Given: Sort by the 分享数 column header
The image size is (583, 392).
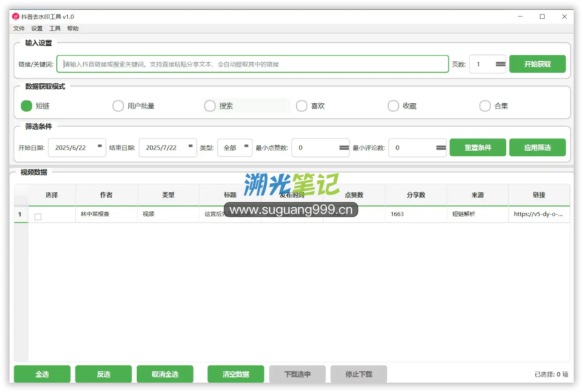Looking at the screenshot, I should click(x=416, y=195).
